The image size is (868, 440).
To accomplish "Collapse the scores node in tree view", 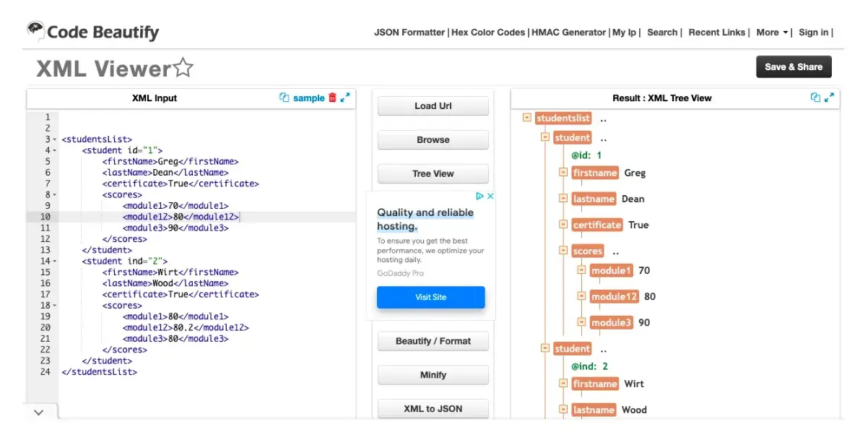I will point(563,251).
